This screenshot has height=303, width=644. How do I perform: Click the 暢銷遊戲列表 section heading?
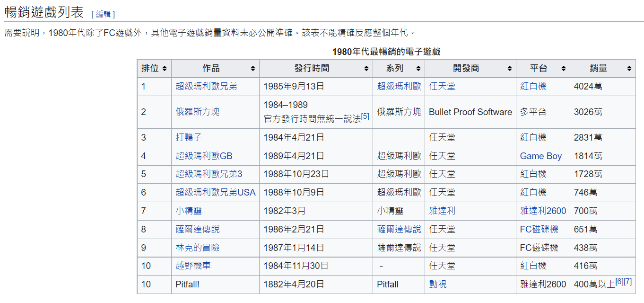(x=44, y=12)
